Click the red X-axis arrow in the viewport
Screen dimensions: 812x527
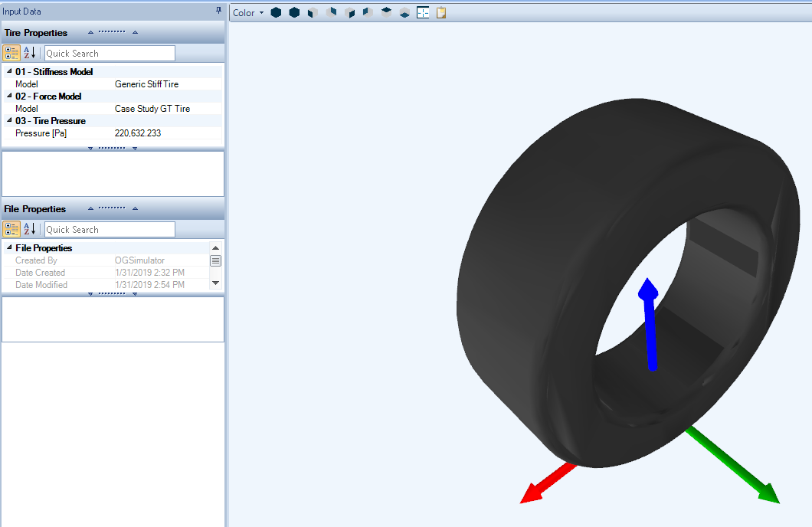tap(548, 483)
